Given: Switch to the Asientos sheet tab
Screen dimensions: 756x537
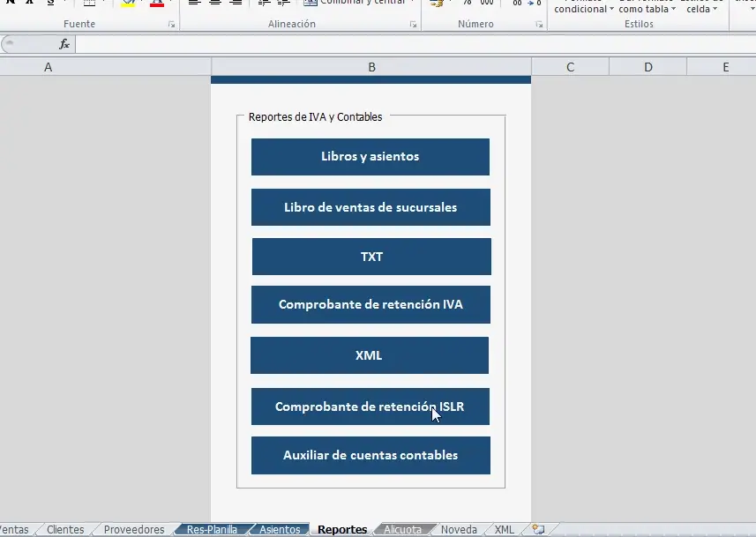Looking at the screenshot, I should (280, 529).
